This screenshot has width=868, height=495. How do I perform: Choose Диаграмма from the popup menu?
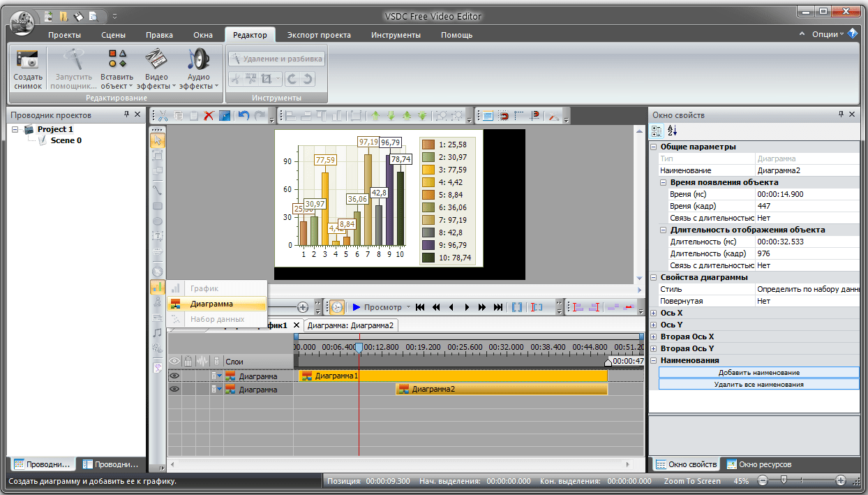pos(217,304)
